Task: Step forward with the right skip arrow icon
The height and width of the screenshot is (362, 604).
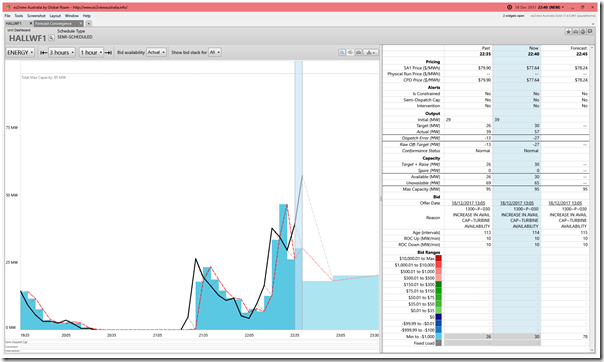Action: click(x=109, y=52)
